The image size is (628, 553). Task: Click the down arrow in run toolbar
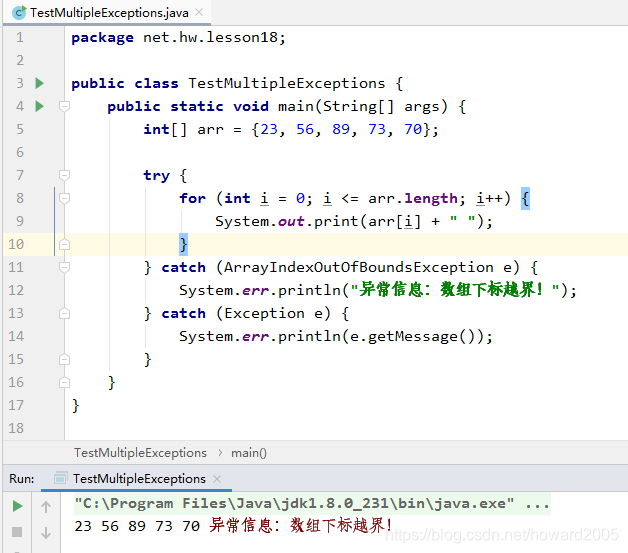[x=46, y=533]
